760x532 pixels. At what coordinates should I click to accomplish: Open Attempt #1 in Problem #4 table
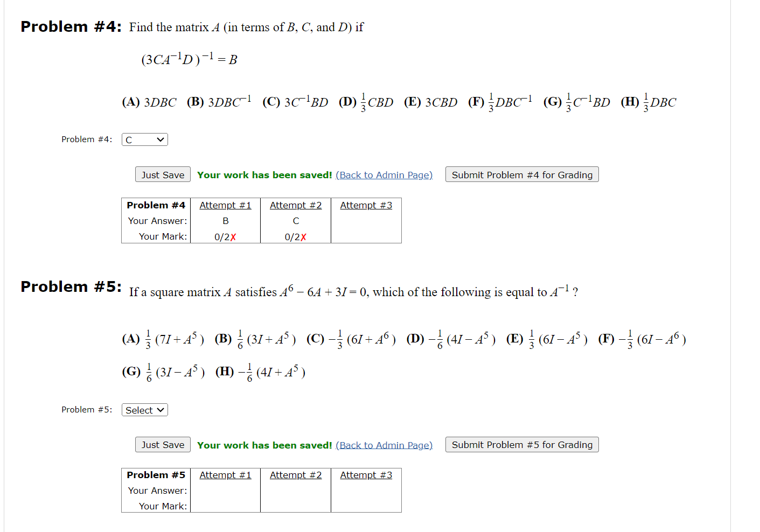pyautogui.click(x=225, y=205)
